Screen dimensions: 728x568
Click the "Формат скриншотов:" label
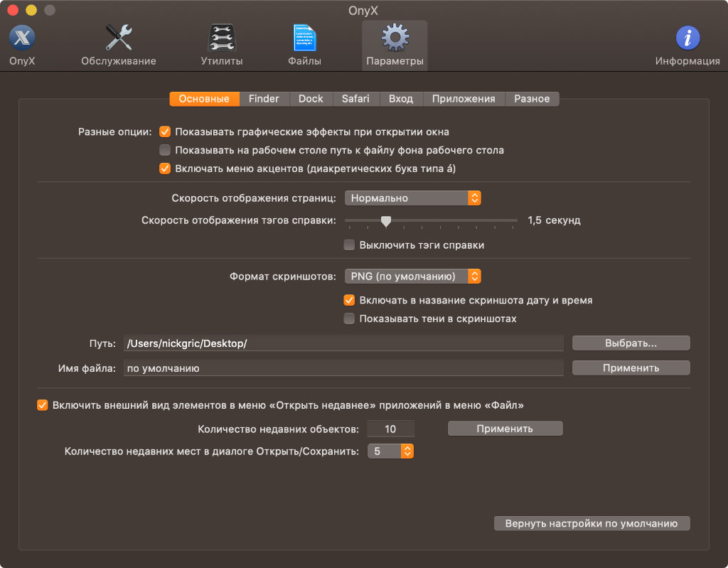point(283,277)
